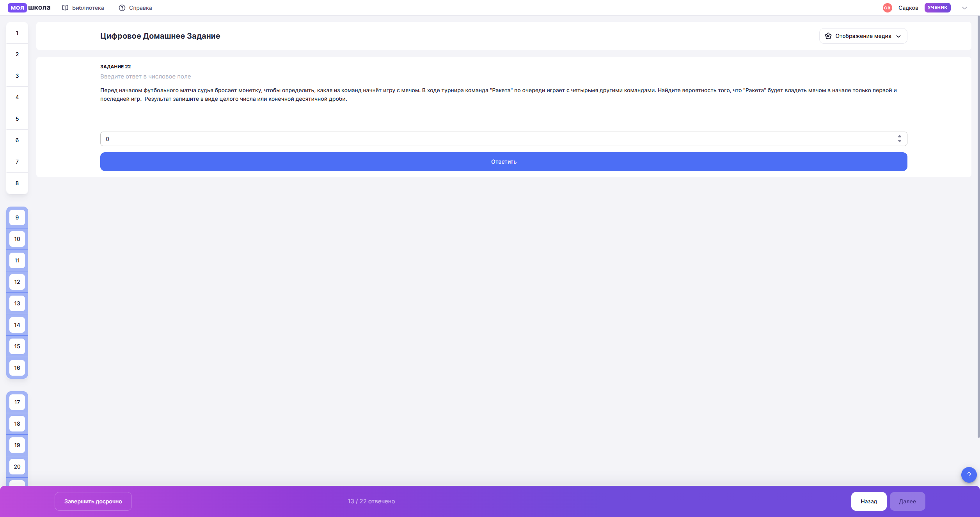Click the Библиотека book icon

(x=65, y=8)
